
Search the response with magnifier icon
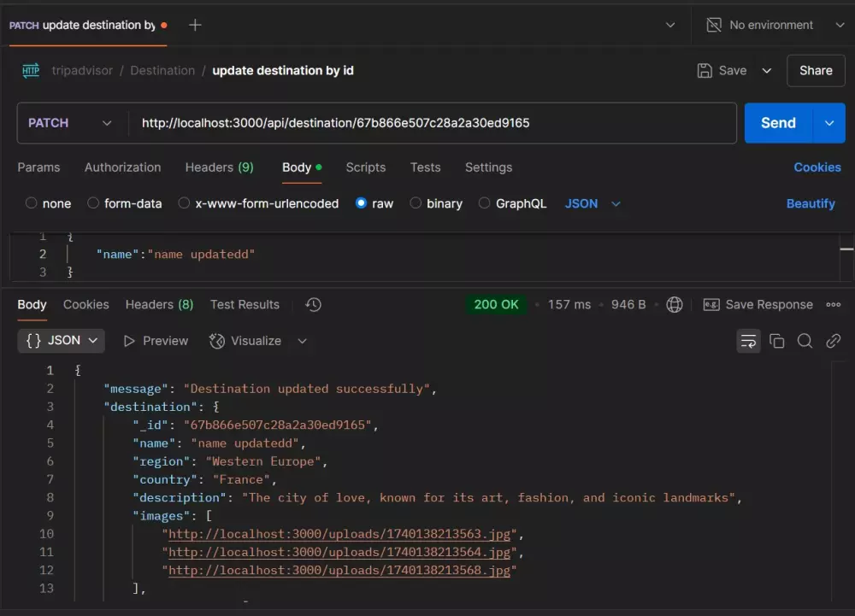pos(805,341)
